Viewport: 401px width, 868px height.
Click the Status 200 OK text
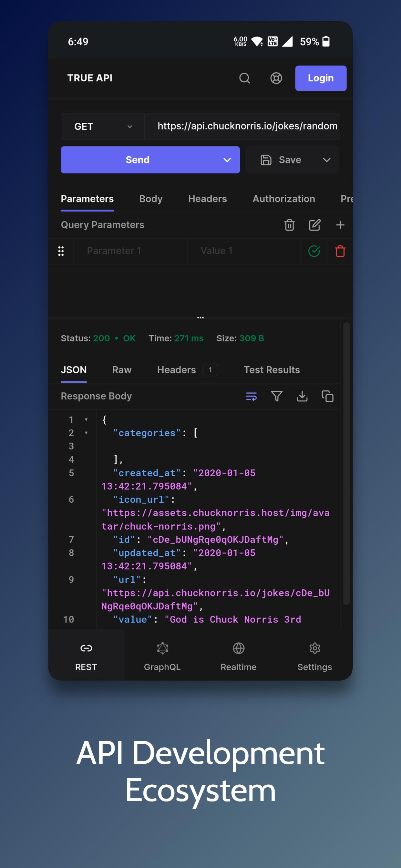tap(98, 338)
